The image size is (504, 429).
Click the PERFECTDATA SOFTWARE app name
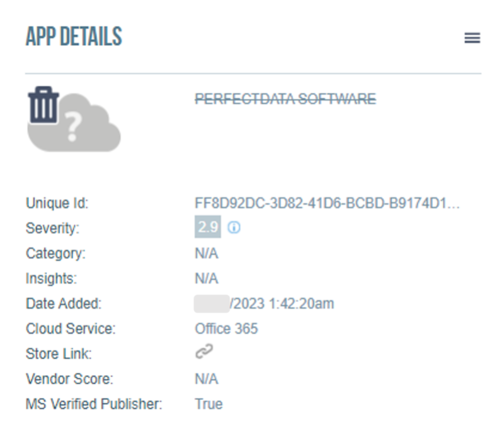(x=285, y=99)
